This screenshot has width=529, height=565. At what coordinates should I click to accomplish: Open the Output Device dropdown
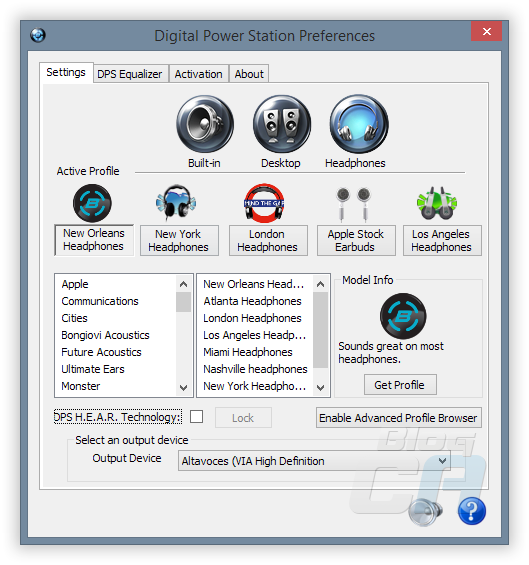tap(314, 461)
